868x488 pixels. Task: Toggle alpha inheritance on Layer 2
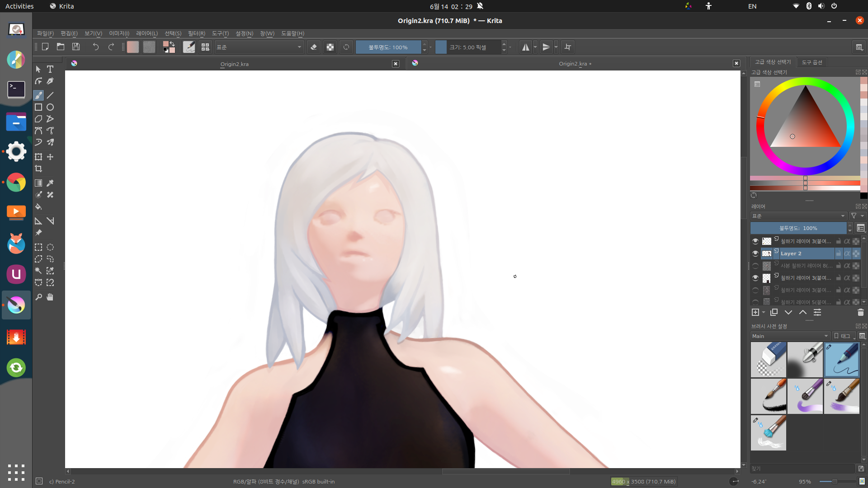point(847,253)
